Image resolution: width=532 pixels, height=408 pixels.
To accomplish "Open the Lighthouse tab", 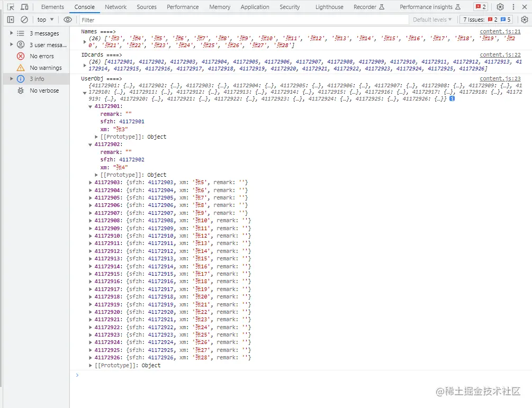I will tap(329, 7).
